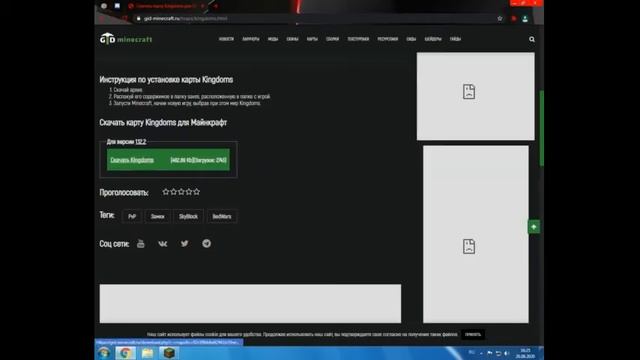Image resolution: width=640 pixels, height=360 pixels.
Task: Click heading 'Инструкция по установке карты Kingdoms'
Action: pos(166,80)
